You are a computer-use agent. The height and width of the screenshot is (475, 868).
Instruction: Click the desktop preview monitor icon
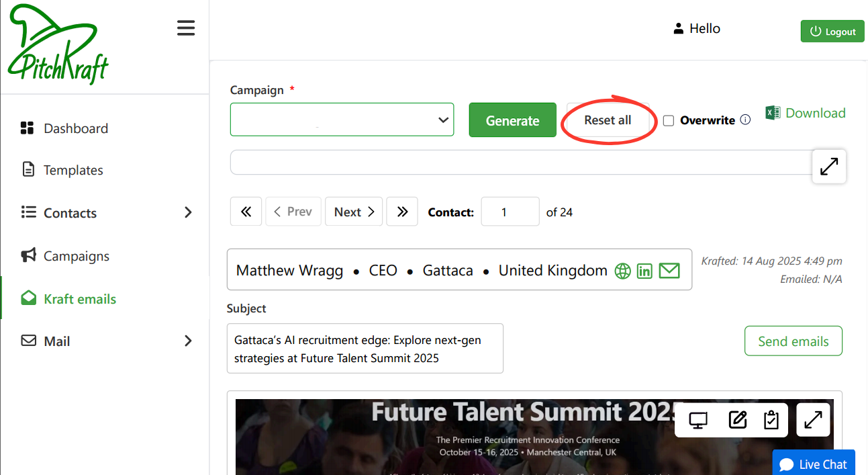[x=699, y=421]
